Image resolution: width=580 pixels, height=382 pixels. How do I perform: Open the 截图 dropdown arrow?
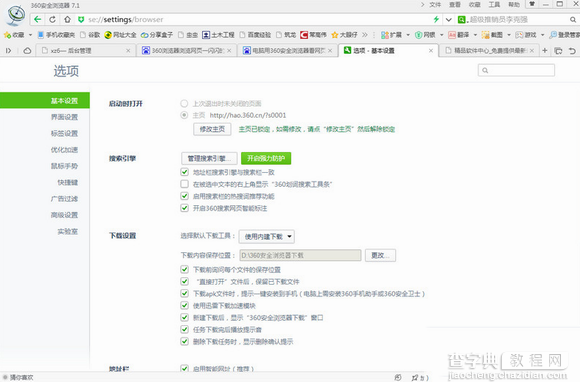509,35
